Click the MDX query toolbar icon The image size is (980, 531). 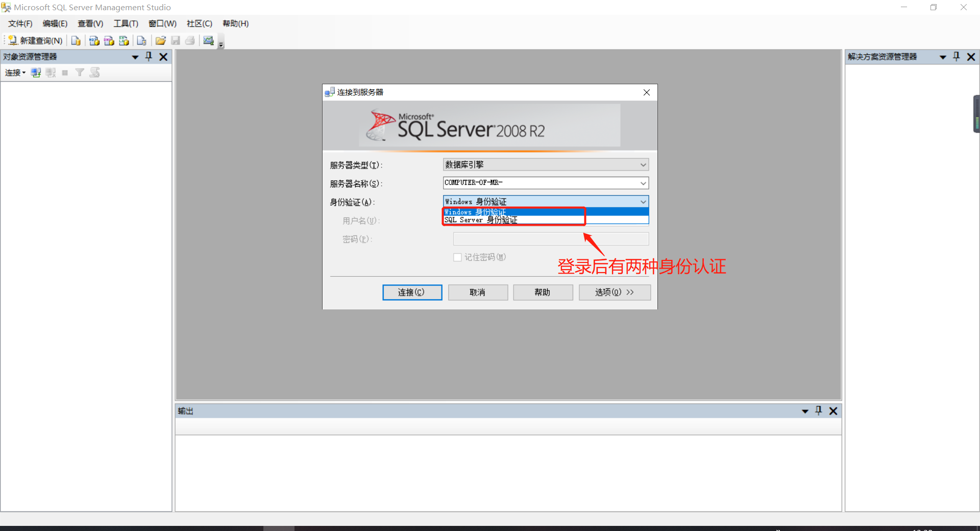click(94, 40)
